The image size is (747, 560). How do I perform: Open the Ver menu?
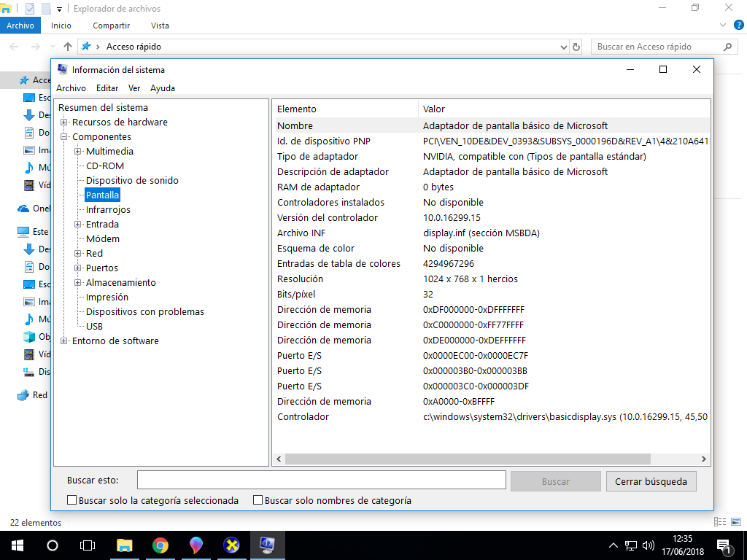point(134,88)
